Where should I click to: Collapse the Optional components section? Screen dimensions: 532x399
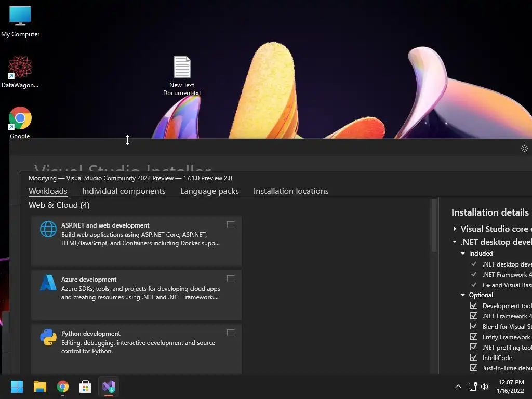(463, 295)
